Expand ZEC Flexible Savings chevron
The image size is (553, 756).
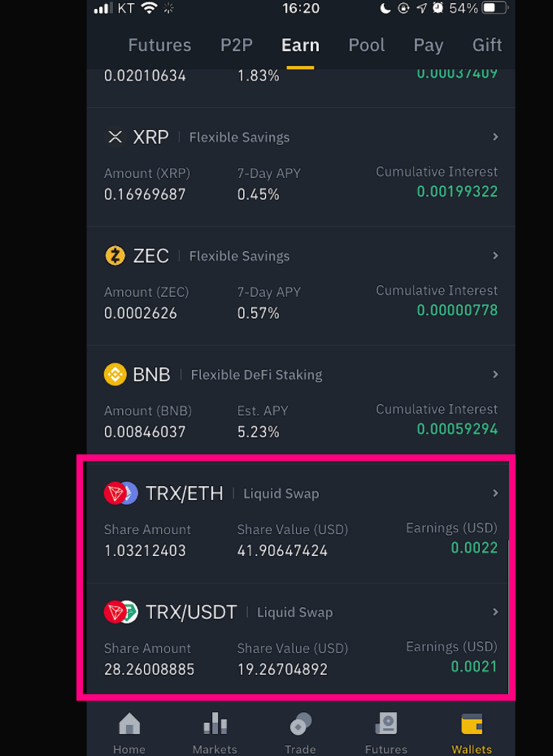(495, 255)
